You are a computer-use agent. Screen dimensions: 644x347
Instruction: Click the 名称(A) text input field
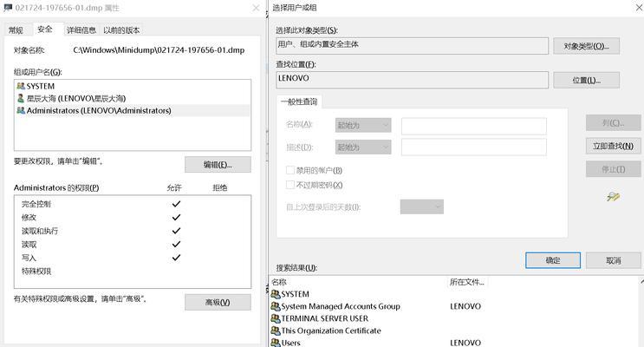[474, 126]
